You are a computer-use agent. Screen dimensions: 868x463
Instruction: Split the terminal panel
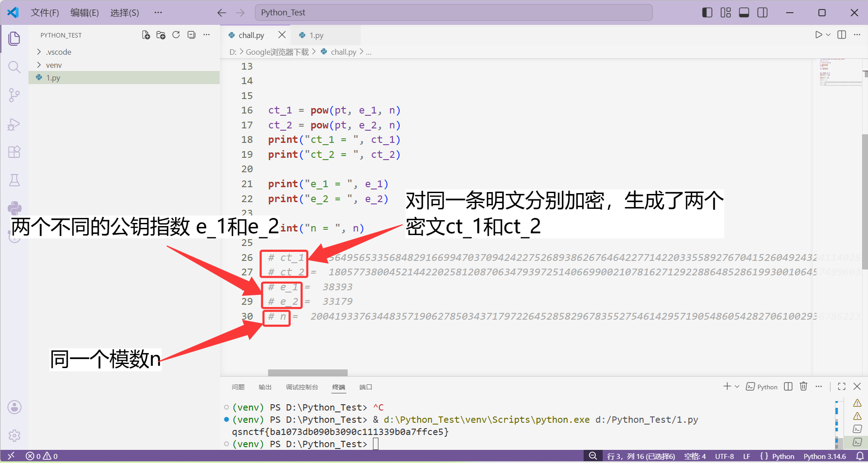tap(788, 387)
